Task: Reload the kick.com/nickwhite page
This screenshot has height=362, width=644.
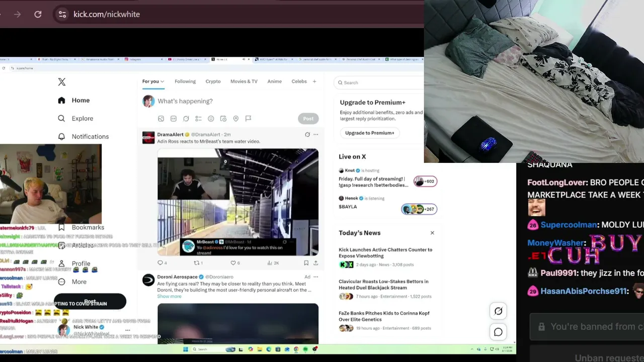Action: pyautogui.click(x=38, y=14)
